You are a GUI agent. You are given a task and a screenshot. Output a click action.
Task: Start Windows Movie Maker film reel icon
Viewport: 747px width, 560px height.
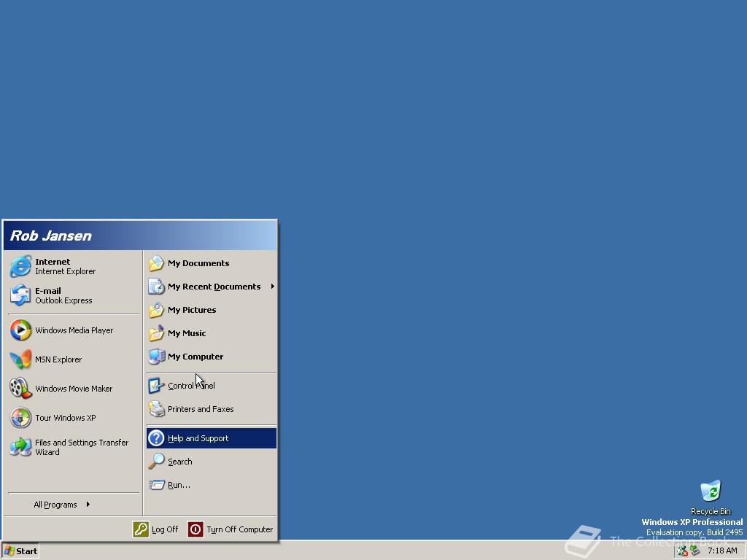pos(20,389)
